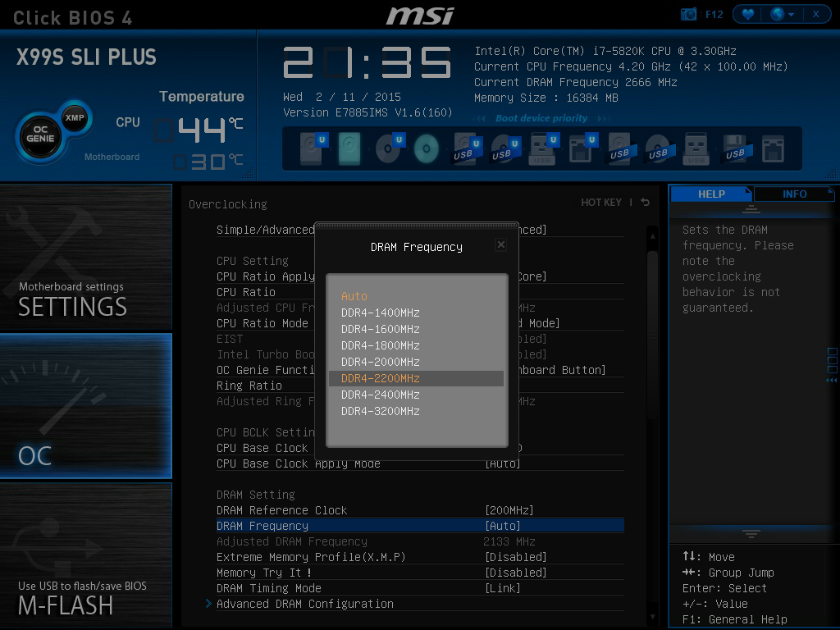Viewport: 840px width, 630px height.
Task: Click the triple-arrow on right screen edge
Action: pyautogui.click(x=832, y=381)
